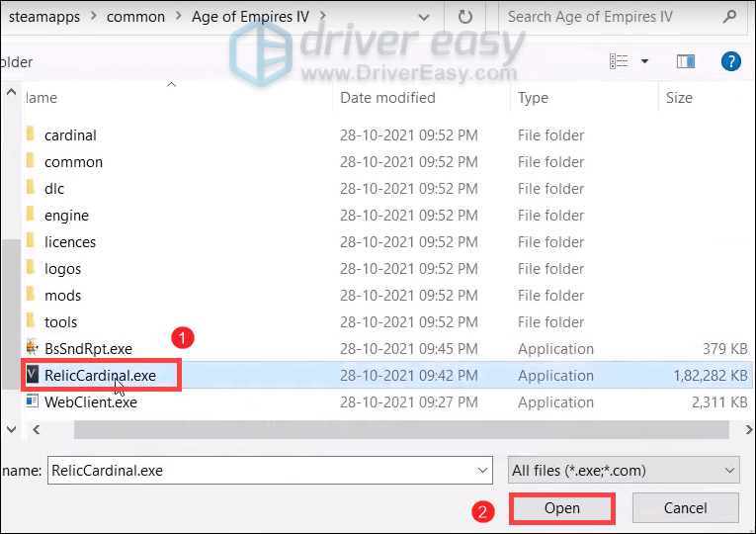
Task: Click the mods folder icon
Action: (x=31, y=295)
